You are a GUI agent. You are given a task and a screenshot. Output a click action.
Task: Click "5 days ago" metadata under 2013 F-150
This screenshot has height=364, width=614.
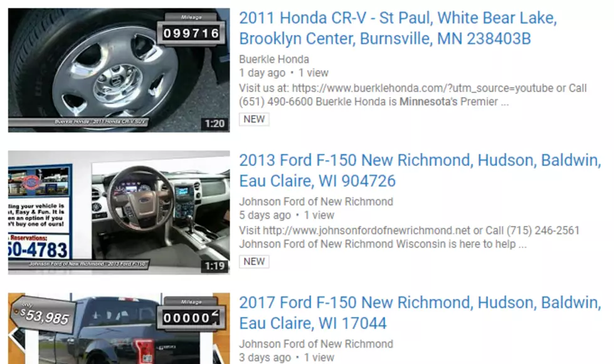click(x=265, y=216)
